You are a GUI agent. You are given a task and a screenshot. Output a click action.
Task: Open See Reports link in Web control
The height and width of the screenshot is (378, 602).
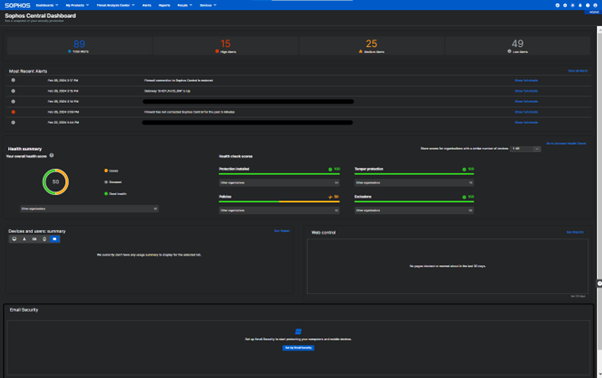(575, 232)
